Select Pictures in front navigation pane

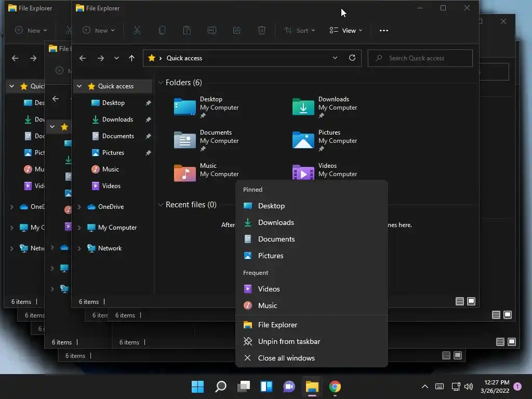tap(113, 153)
